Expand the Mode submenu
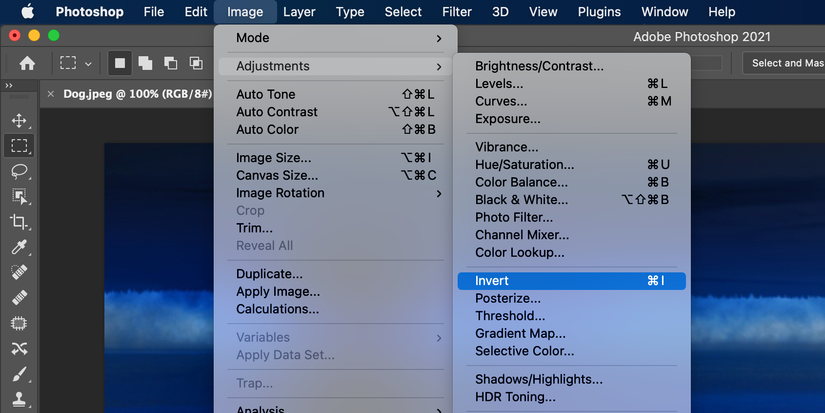 point(336,38)
